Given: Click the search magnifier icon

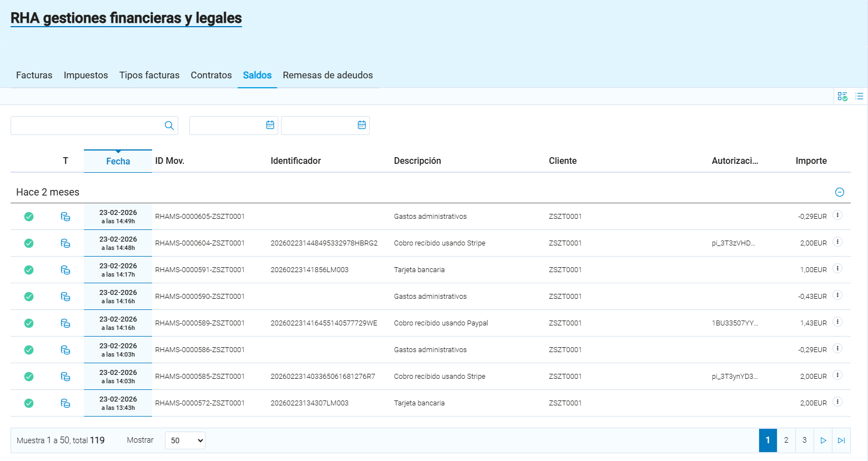Looking at the screenshot, I should [x=169, y=126].
